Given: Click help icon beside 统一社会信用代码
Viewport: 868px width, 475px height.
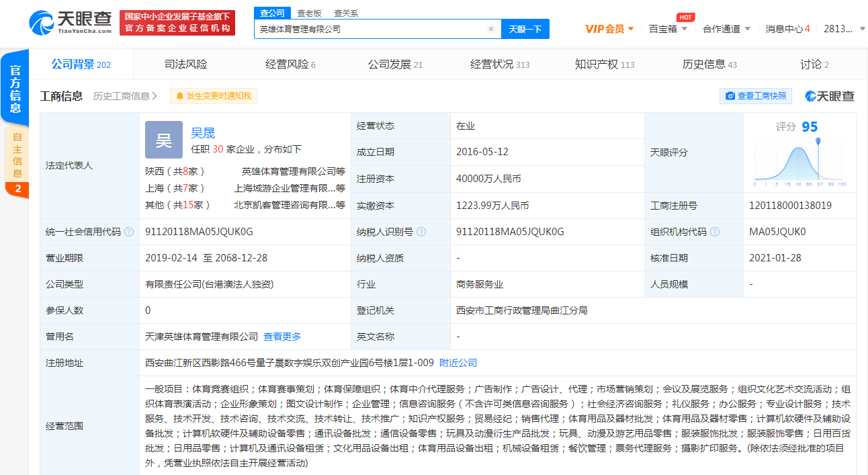Looking at the screenshot, I should pos(129,232).
